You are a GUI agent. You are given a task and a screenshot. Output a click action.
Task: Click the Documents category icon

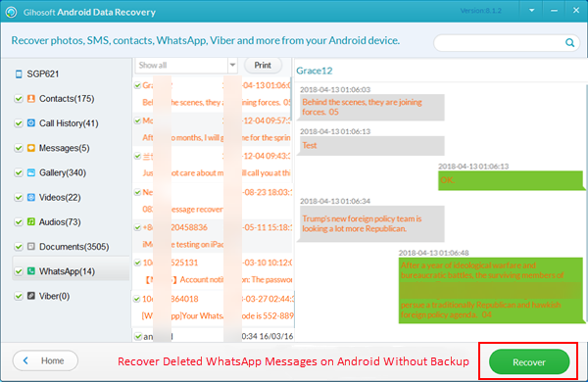pyautogui.click(x=31, y=246)
